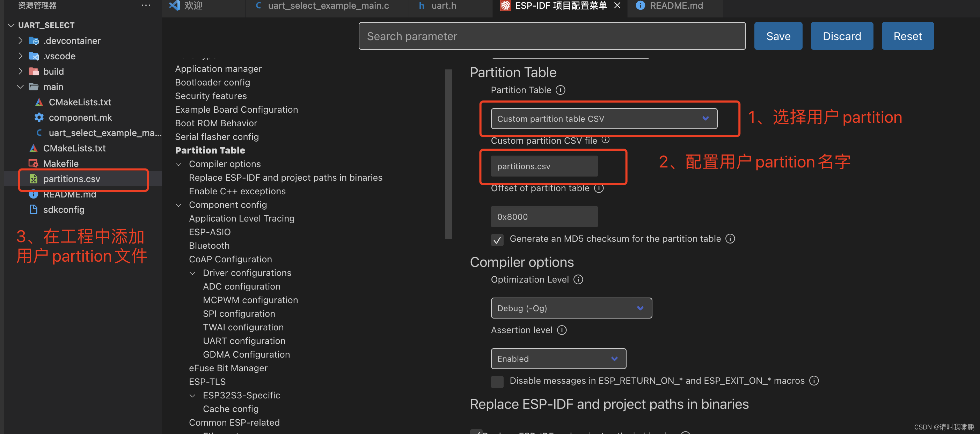The width and height of the screenshot is (980, 434).
Task: Go to Boot ROM Behavior settings
Action: [216, 123]
